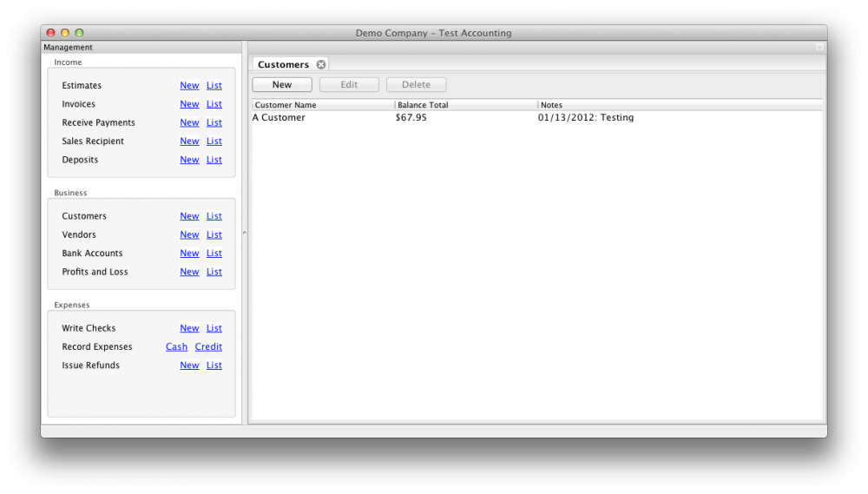
Task: Click the Bank Accounts label
Action: pos(93,254)
